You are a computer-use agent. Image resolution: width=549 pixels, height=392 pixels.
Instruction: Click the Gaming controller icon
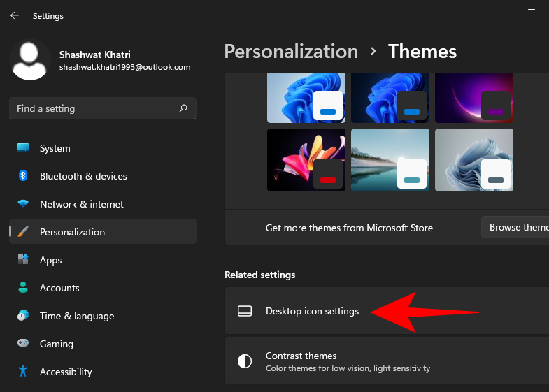(x=23, y=344)
